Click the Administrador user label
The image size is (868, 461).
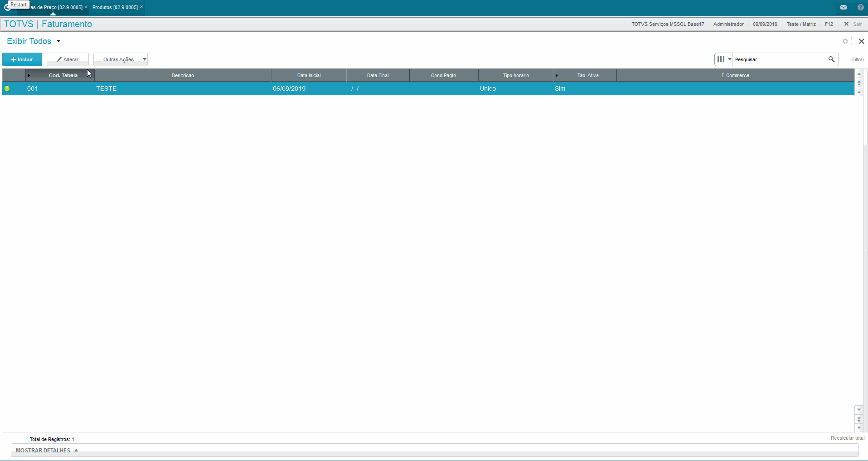728,24
